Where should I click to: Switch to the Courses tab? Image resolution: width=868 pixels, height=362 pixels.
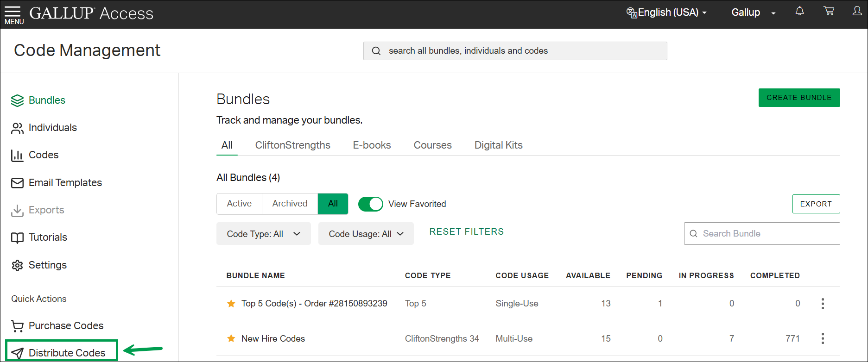point(432,145)
